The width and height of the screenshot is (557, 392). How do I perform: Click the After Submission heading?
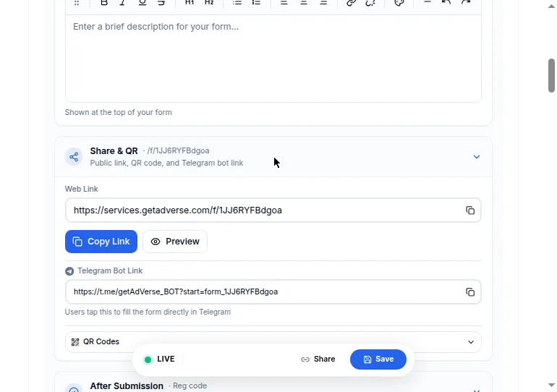tap(127, 386)
